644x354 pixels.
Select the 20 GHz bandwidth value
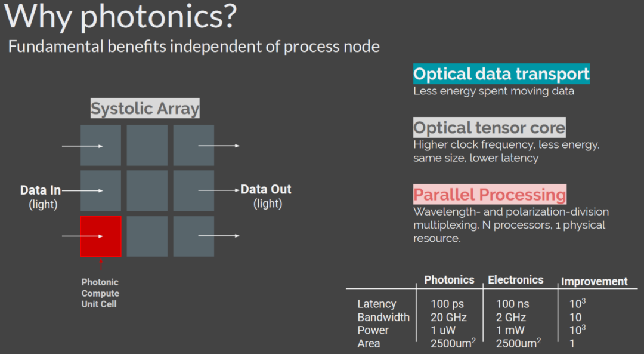pos(448,317)
